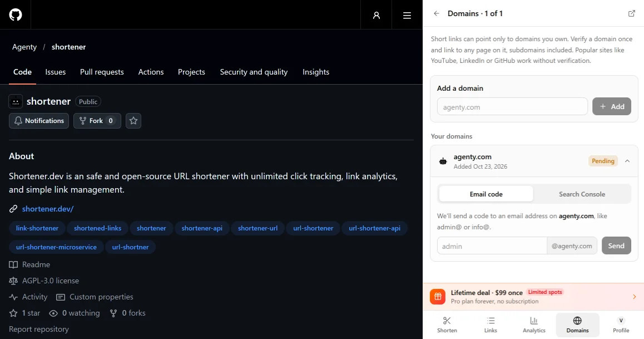Image resolution: width=644 pixels, height=339 pixels.
Task: Click the eye icon next to 0 watching
Action: 53,313
